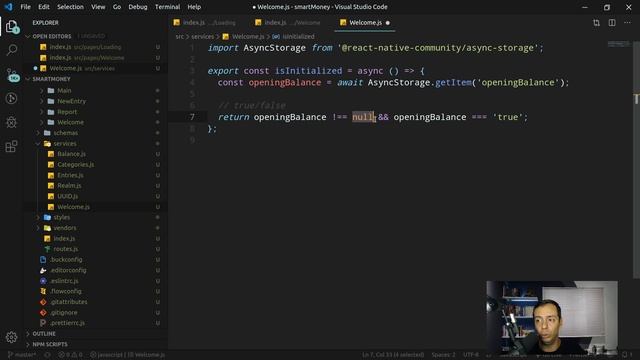Open .gitattributes file

69,302
